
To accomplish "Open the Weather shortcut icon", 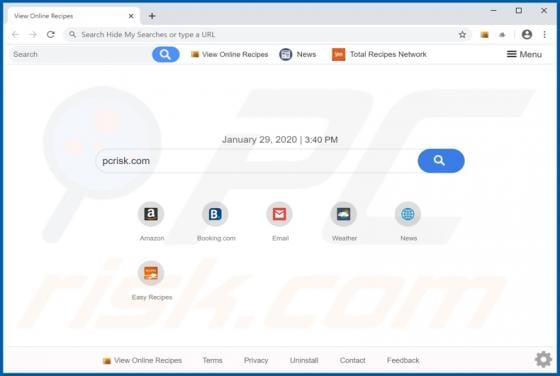I will [344, 214].
